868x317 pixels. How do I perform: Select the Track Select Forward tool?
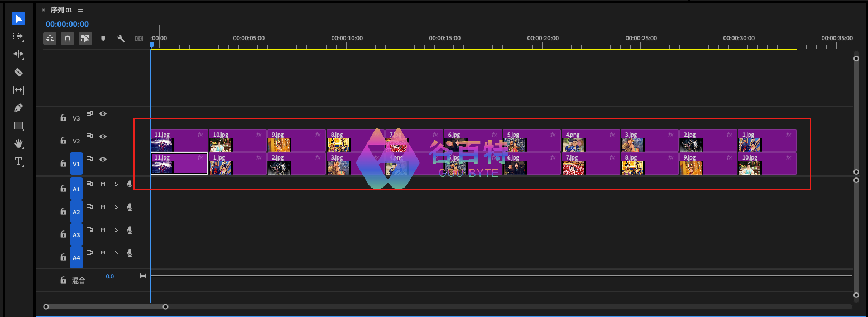pos(18,36)
